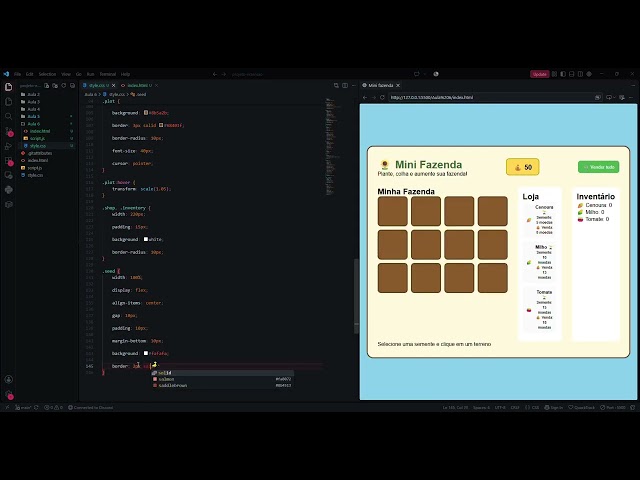Image resolution: width=640 pixels, height=480 pixels.
Task: Open the Edit menu
Action: (x=29, y=74)
